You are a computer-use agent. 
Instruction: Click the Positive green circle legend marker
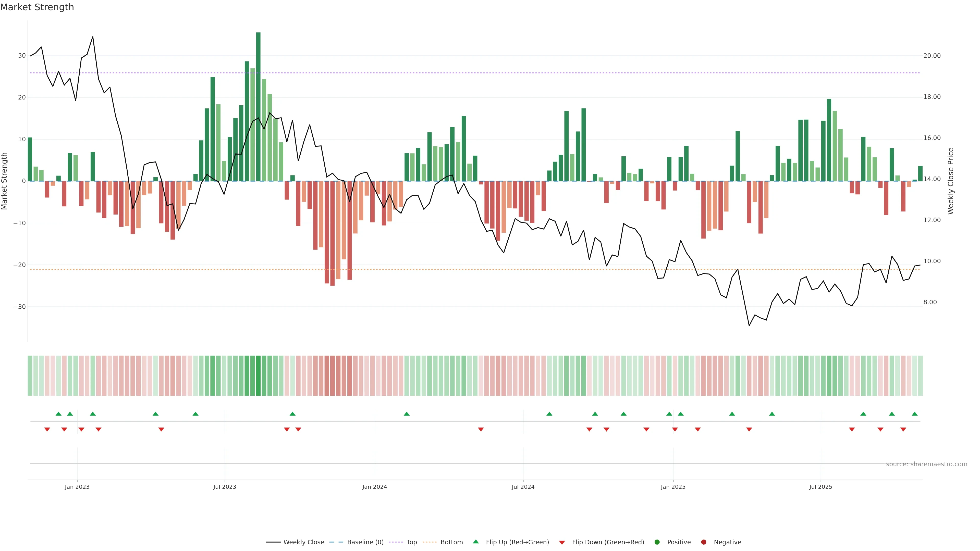[657, 542]
